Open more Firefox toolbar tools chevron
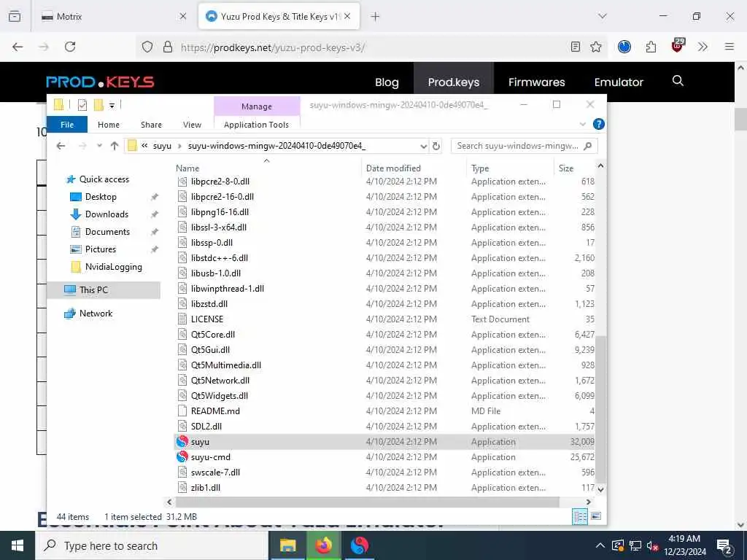 coord(703,47)
